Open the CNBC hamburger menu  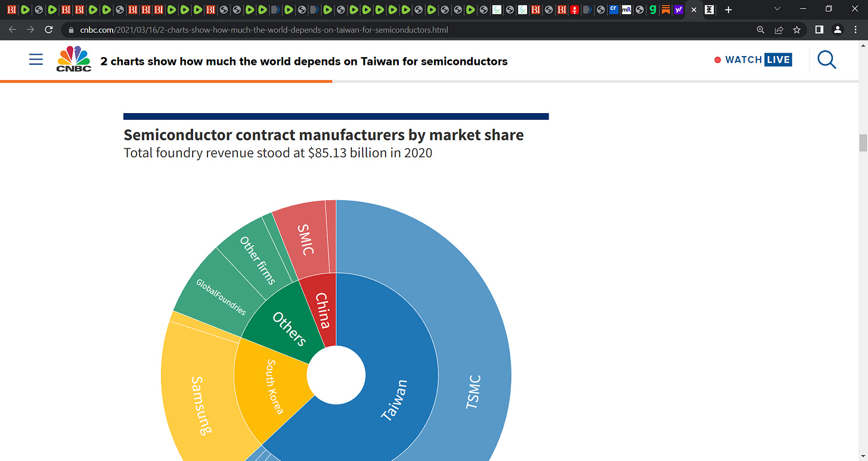tap(36, 60)
